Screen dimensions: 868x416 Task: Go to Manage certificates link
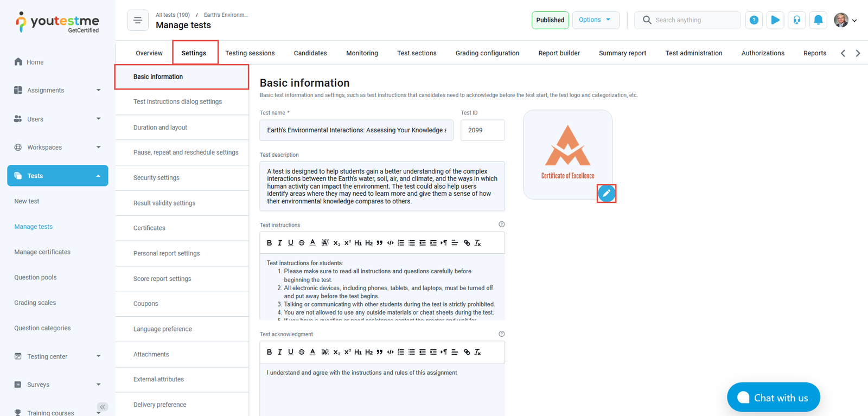point(42,252)
